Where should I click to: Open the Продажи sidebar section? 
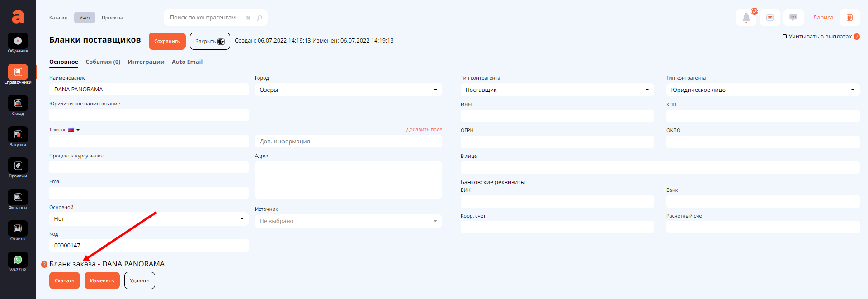tap(18, 166)
